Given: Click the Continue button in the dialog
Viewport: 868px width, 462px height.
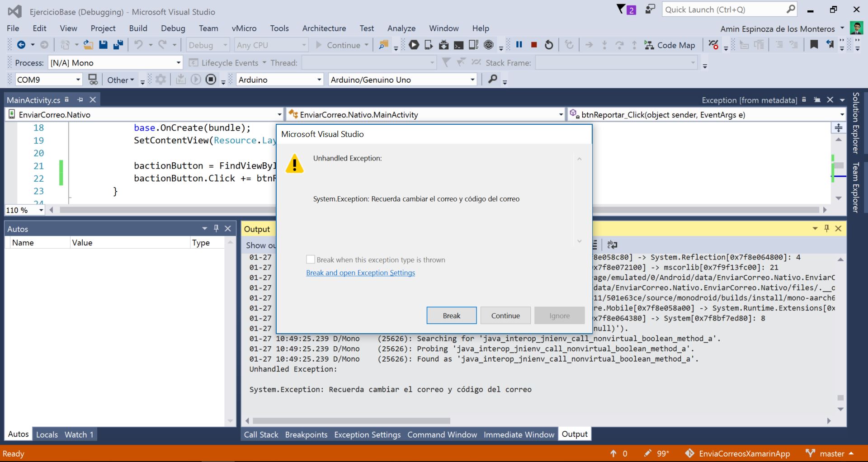Looking at the screenshot, I should click(505, 316).
